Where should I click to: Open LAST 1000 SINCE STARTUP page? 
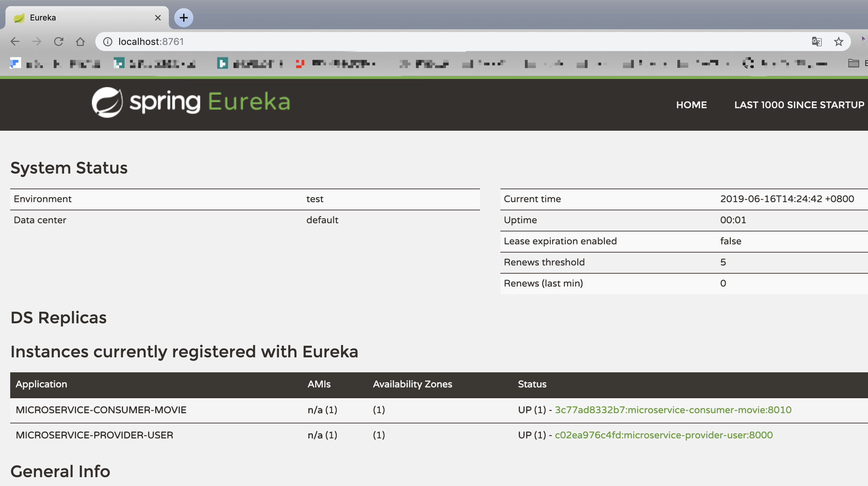(799, 105)
